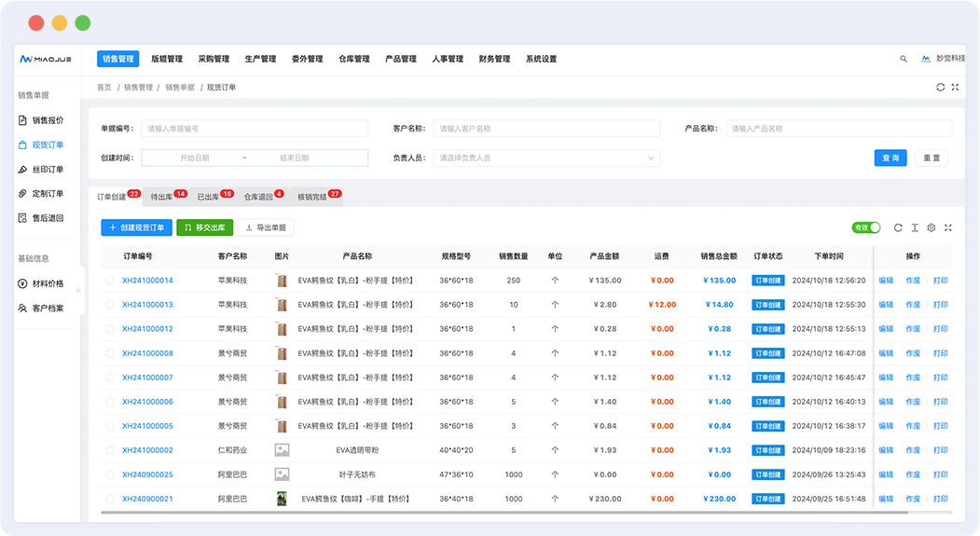Select radio button for order XH241000006
The width and height of the screenshot is (980, 536).
click(110, 402)
